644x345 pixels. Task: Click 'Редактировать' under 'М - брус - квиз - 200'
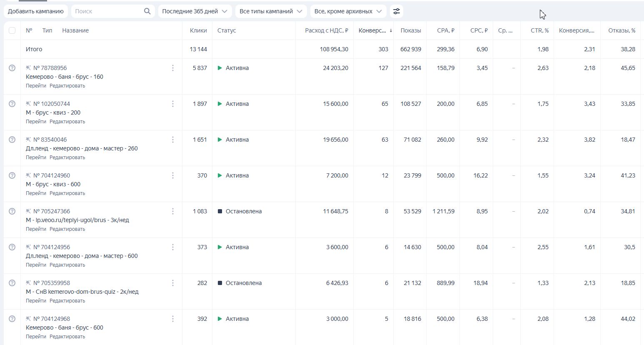click(x=67, y=122)
